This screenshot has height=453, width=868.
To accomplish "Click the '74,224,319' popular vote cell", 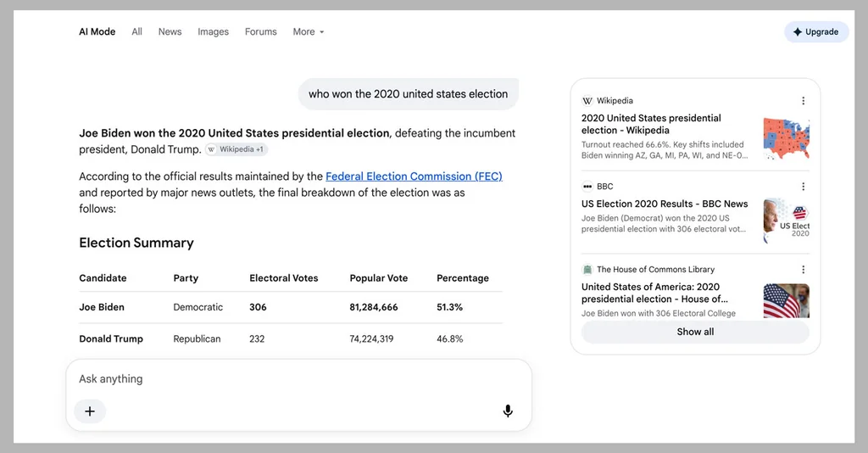I will coord(371,339).
